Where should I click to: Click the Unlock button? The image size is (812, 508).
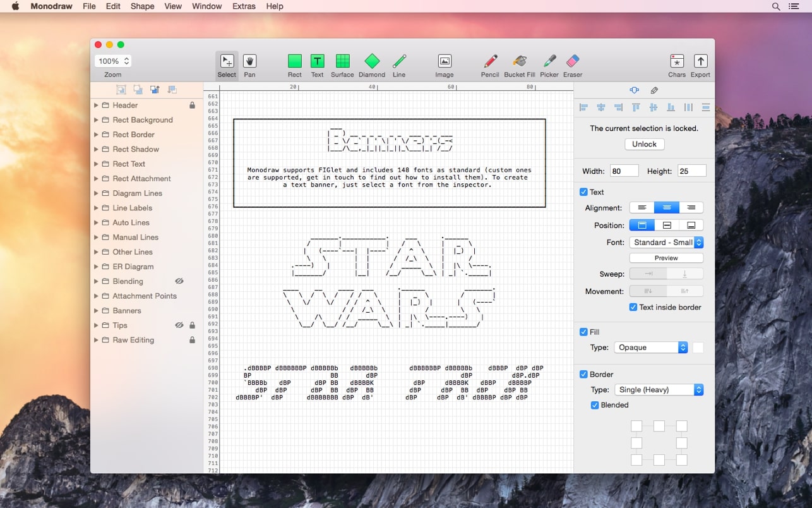[x=644, y=144]
